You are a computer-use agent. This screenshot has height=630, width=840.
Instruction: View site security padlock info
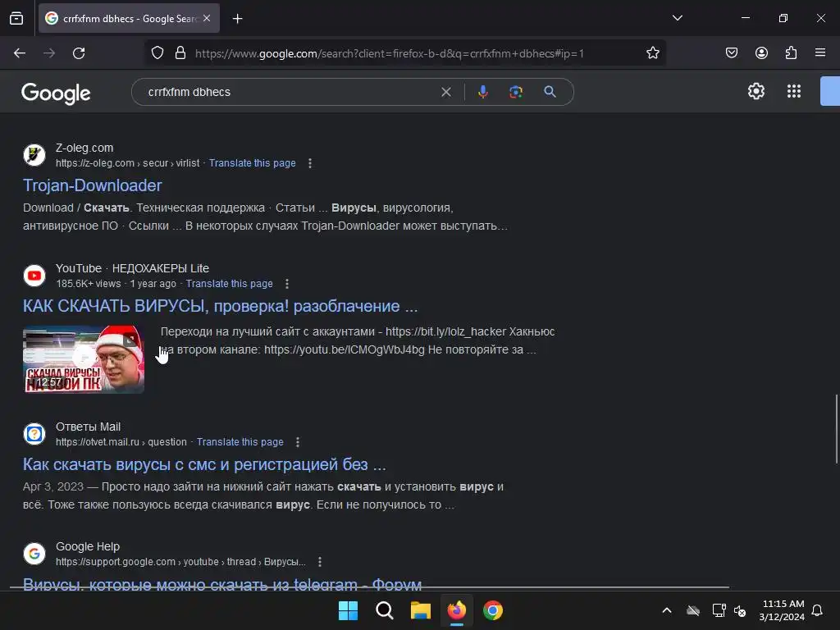(x=180, y=53)
